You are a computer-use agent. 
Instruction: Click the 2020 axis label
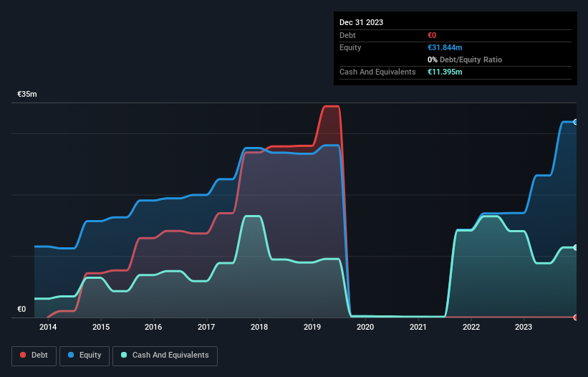pos(365,327)
